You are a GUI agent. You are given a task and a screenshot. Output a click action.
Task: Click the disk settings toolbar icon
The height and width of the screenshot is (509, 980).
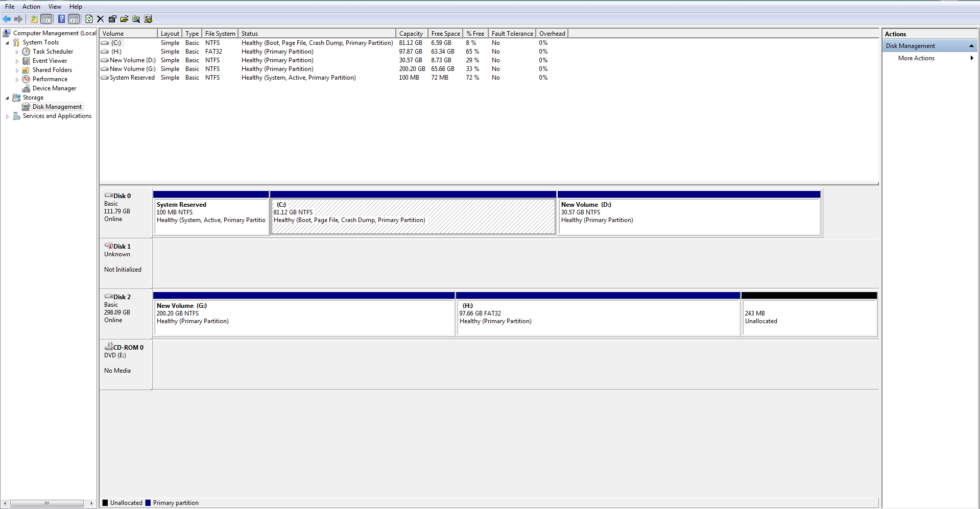(x=148, y=19)
